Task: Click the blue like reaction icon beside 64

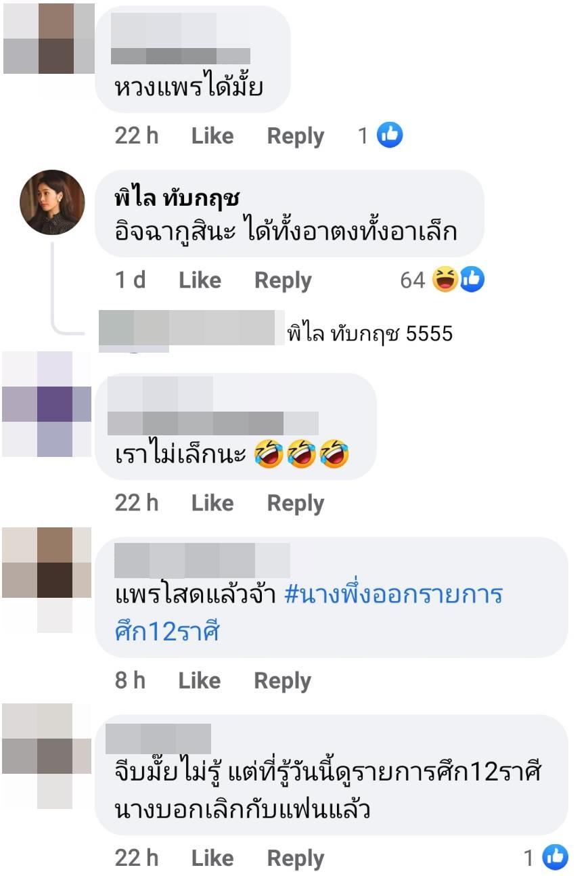Action: 472,280
